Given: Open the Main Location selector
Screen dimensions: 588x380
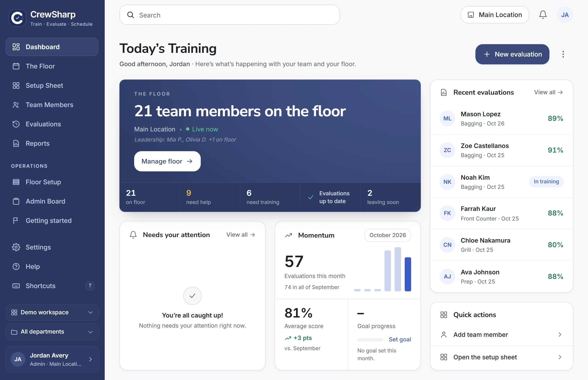Looking at the screenshot, I should [495, 15].
